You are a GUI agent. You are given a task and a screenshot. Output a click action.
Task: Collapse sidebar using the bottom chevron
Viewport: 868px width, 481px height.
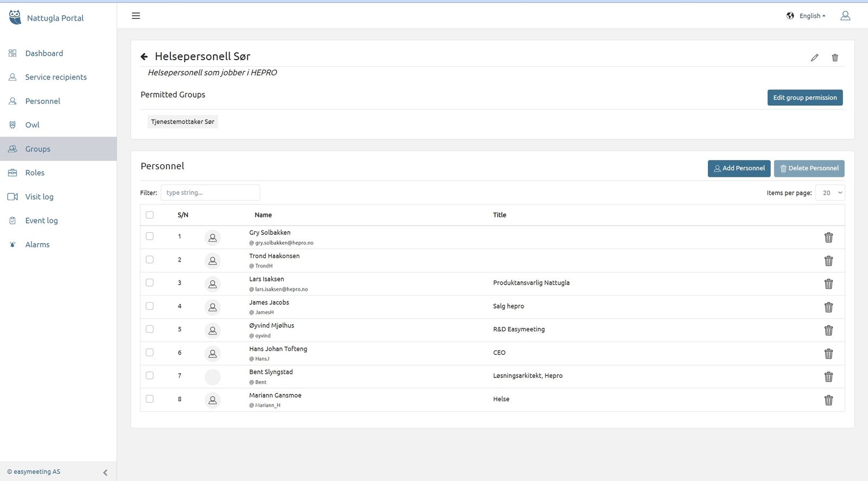coord(105,472)
